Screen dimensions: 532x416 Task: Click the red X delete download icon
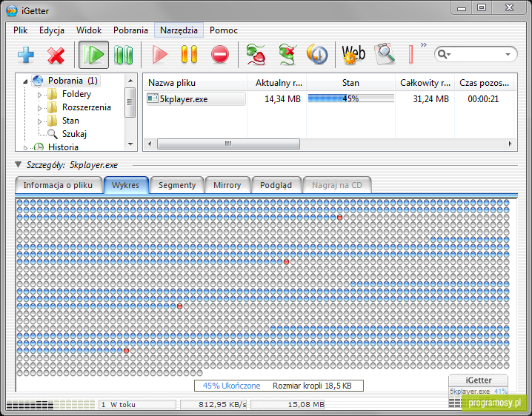click(x=56, y=55)
